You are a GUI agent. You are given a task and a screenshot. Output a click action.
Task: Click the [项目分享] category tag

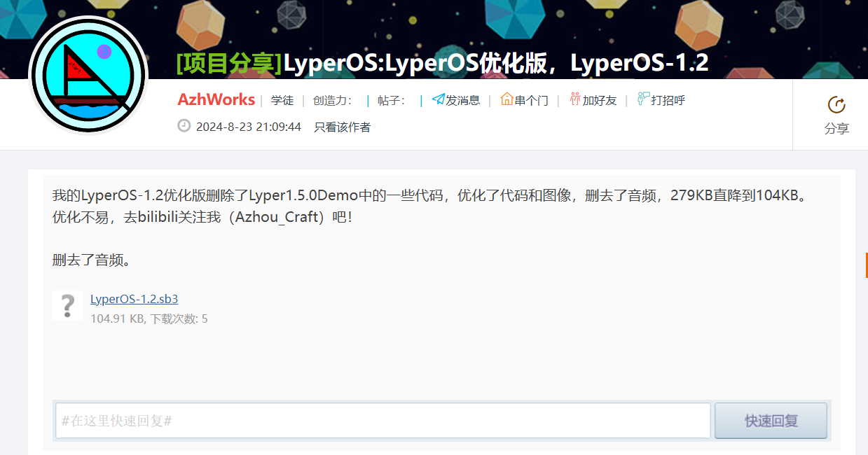coord(229,63)
